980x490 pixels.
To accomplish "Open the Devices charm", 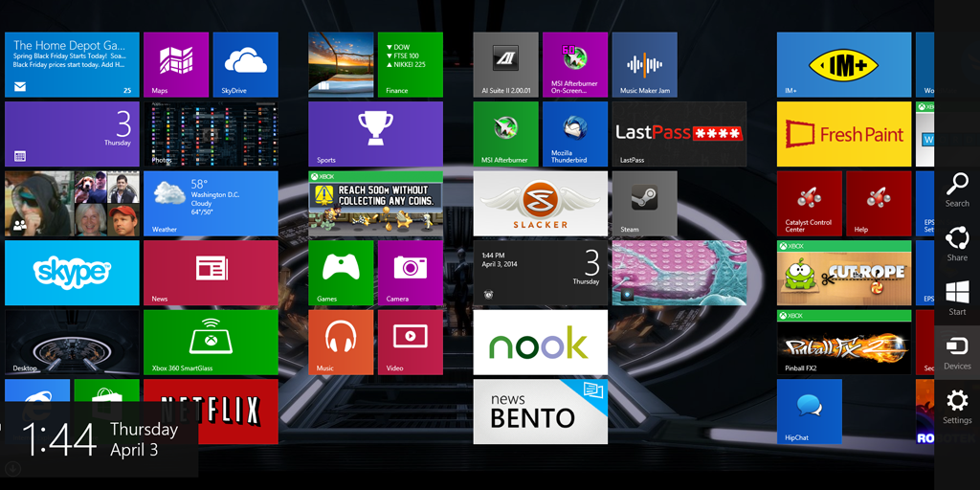I will click(957, 353).
